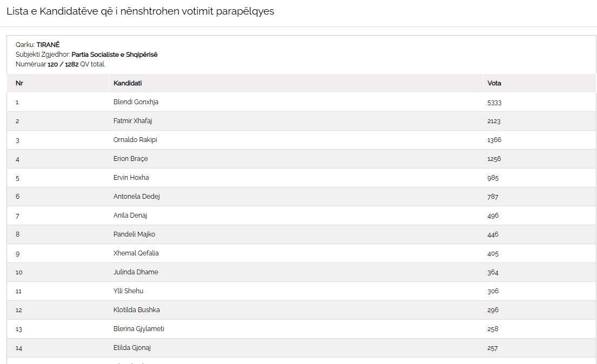Click the page heading Lista e Kandidatëve
Viewport: 597px width, 364px height.
(x=140, y=11)
